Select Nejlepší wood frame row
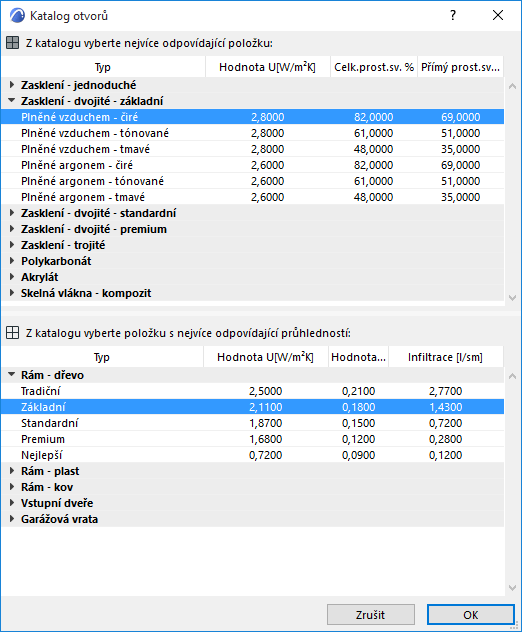522x632 pixels. coord(252,455)
